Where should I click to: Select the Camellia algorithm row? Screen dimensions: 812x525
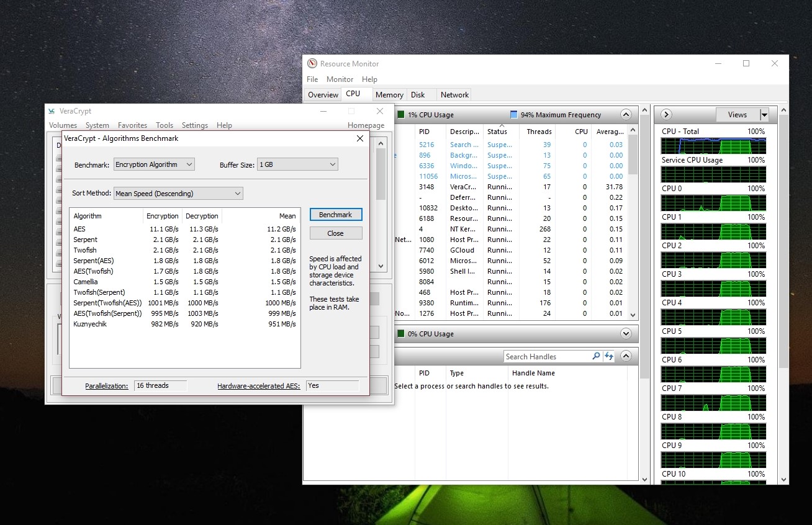(x=185, y=282)
